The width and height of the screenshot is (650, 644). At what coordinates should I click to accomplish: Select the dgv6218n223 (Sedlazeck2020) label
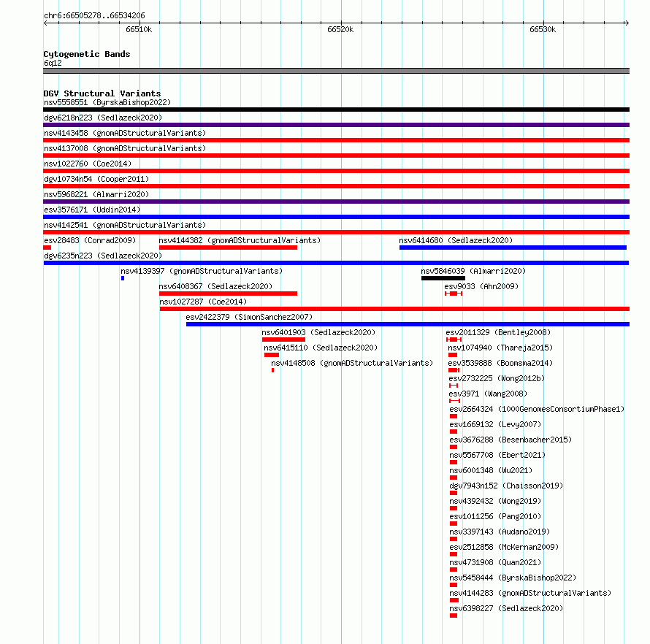pyautogui.click(x=103, y=118)
